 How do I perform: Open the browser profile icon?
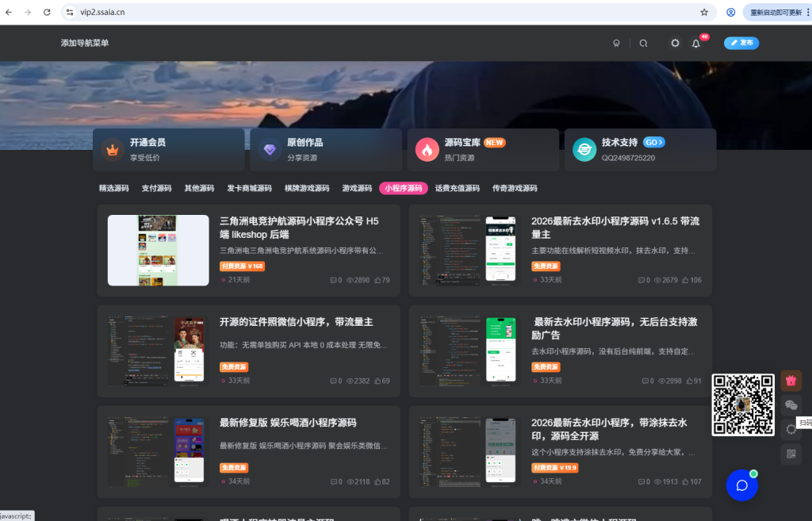point(730,12)
